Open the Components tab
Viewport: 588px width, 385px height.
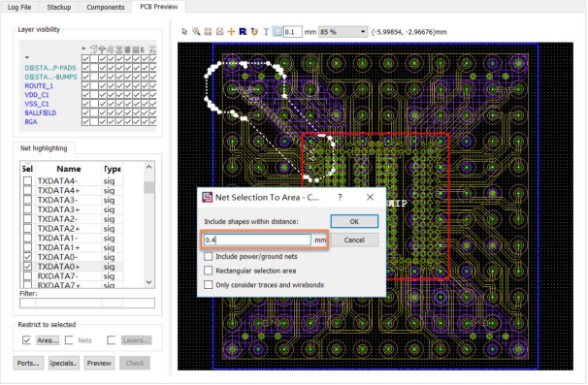[106, 7]
